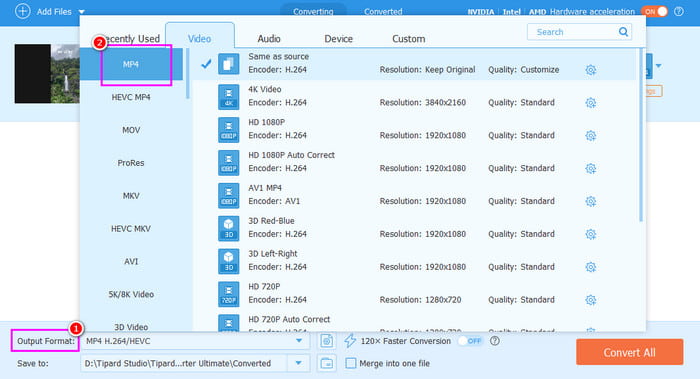Expand the partially hidden dropdown arrow behind panel
This screenshot has width=700, height=379.
click(x=658, y=66)
